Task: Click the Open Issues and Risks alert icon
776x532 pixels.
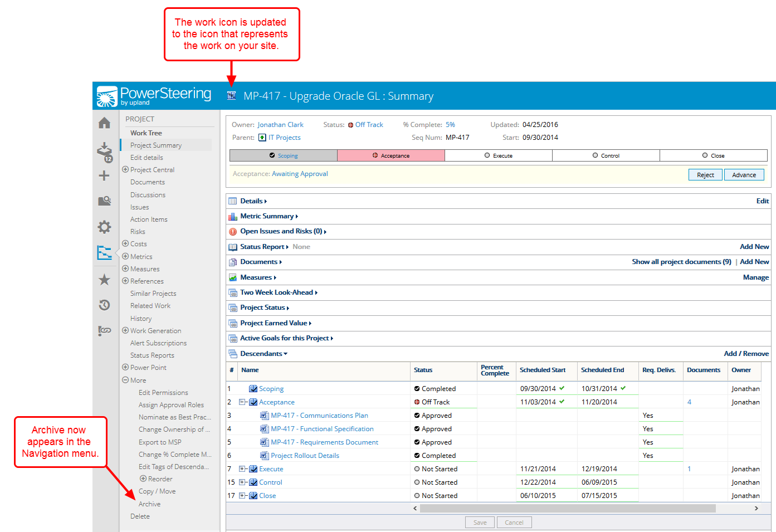Action: (x=233, y=231)
